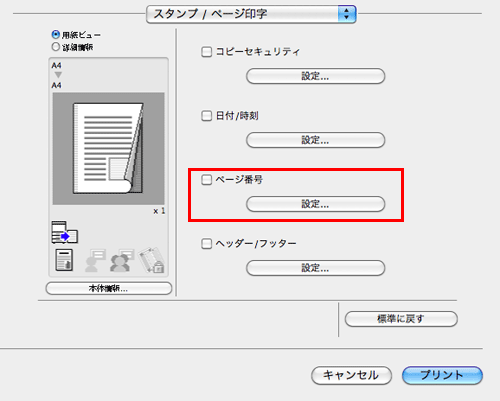Click the grayed multiple users icon
500x401 pixels.
[122, 260]
